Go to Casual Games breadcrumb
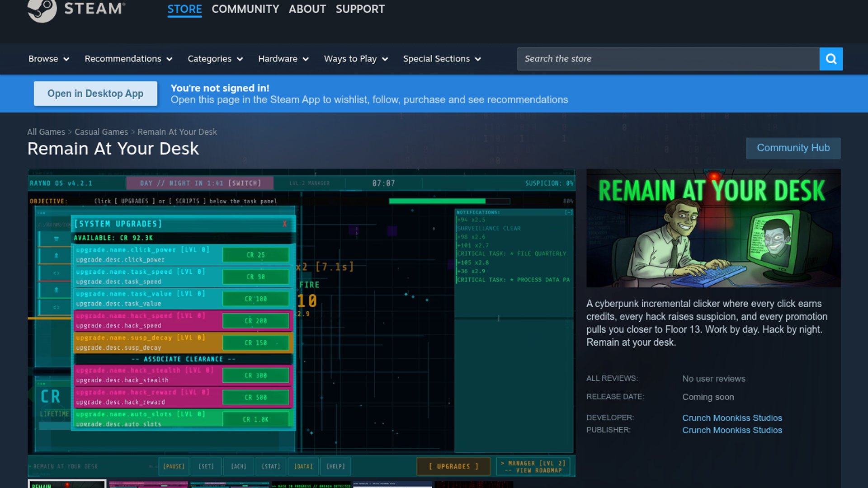 coord(101,132)
